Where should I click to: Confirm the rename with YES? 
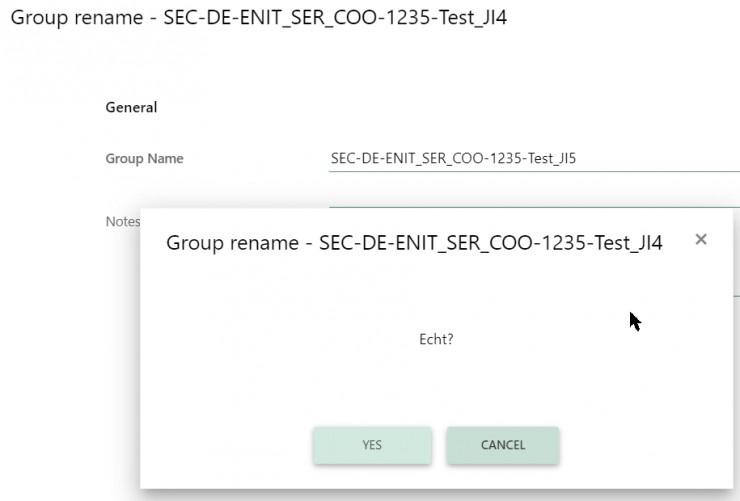coord(372,445)
